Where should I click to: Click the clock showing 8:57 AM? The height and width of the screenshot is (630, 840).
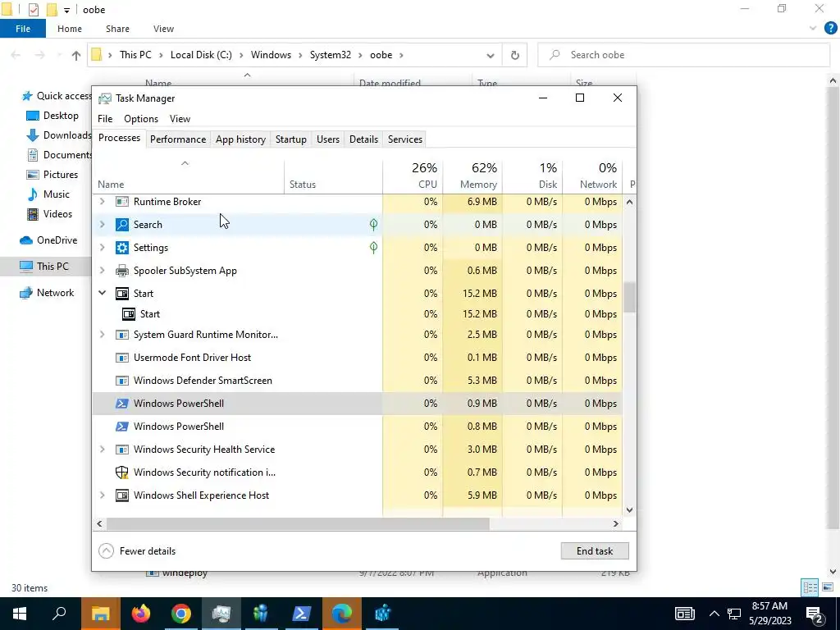769,606
